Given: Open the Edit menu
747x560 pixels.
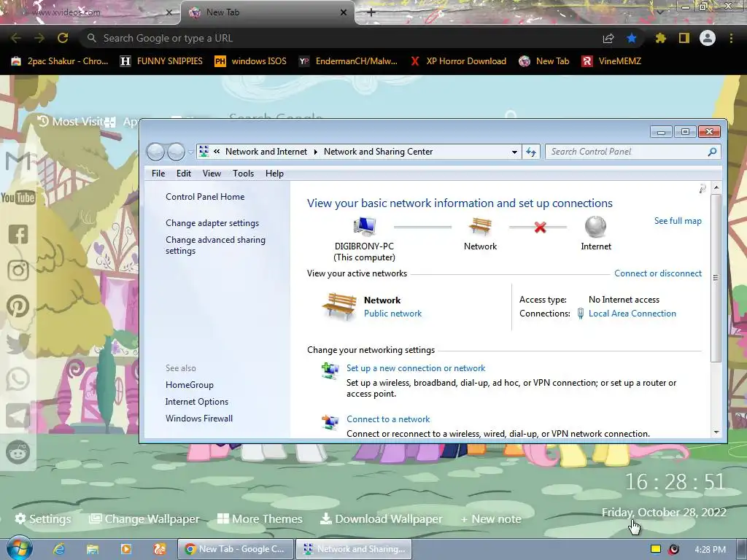Looking at the screenshot, I should click(x=183, y=174).
